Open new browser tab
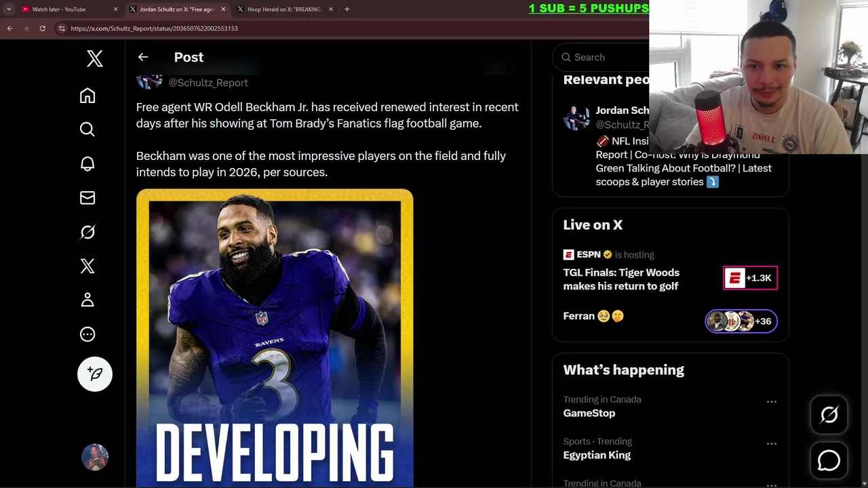Screen dimensions: 868x488 click(x=347, y=9)
